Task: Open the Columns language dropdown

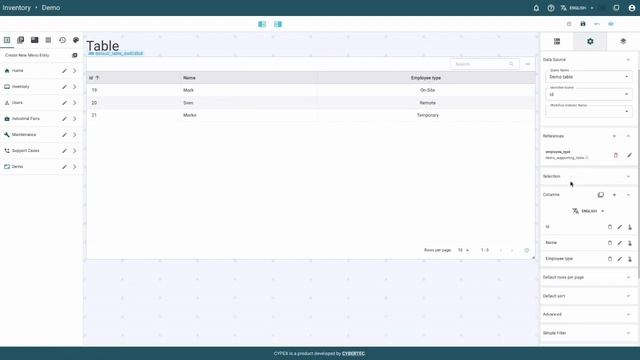Action: click(588, 211)
